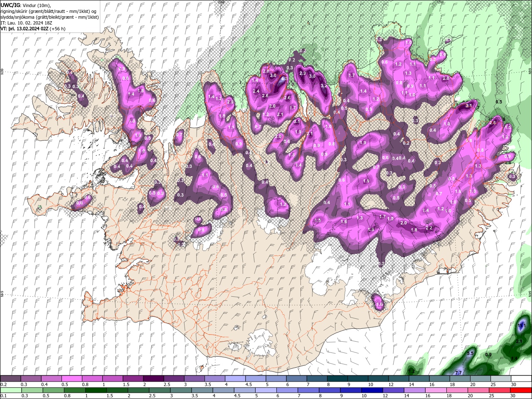This screenshot has width=532, height=399.
Task: Click the "5.5" rainfall value offshore southeast
Action: 470,353
